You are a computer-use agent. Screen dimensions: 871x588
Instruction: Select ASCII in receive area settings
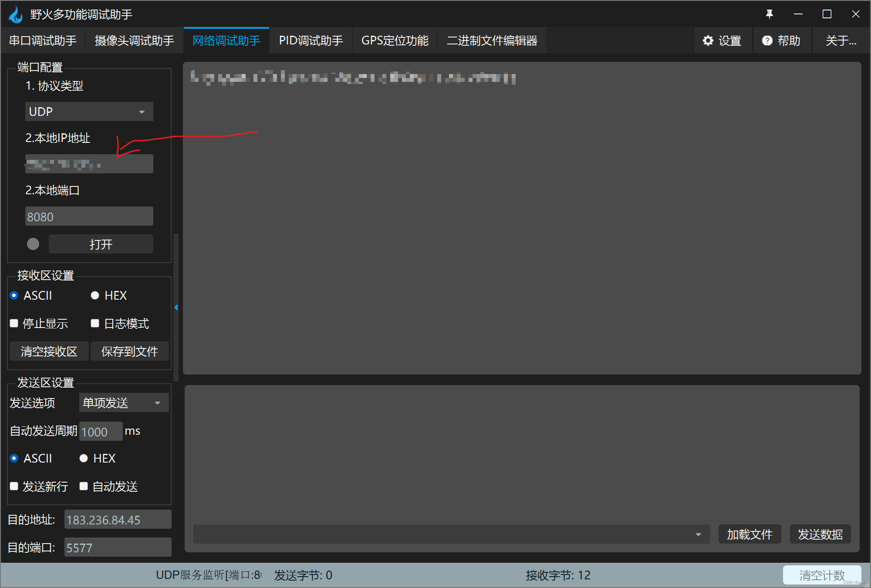31,295
